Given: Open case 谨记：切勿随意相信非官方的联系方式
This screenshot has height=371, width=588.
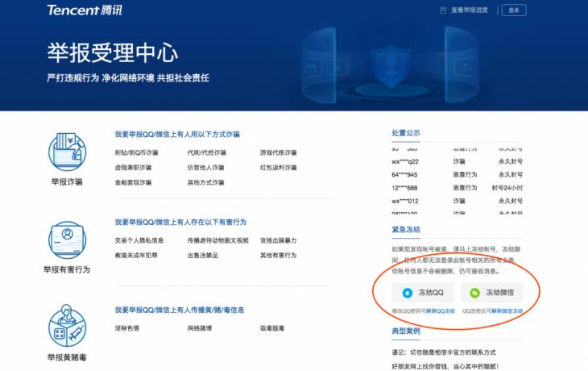Looking at the screenshot, I should 444,352.
